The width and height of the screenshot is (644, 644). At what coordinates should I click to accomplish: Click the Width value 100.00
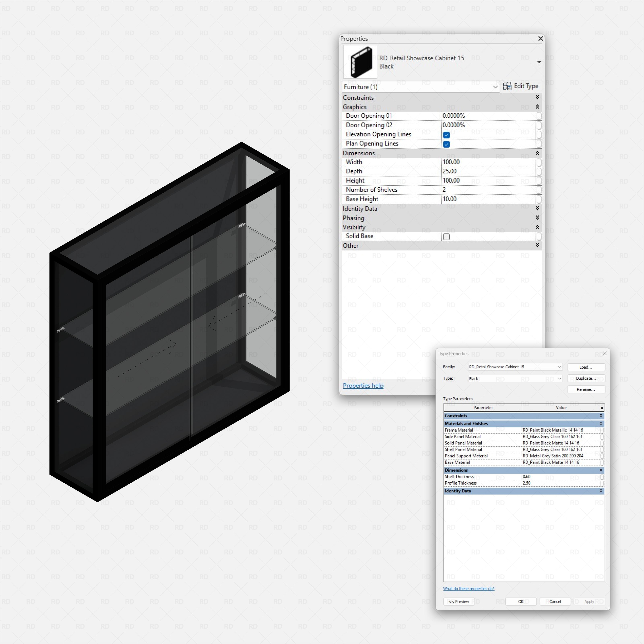(x=488, y=162)
